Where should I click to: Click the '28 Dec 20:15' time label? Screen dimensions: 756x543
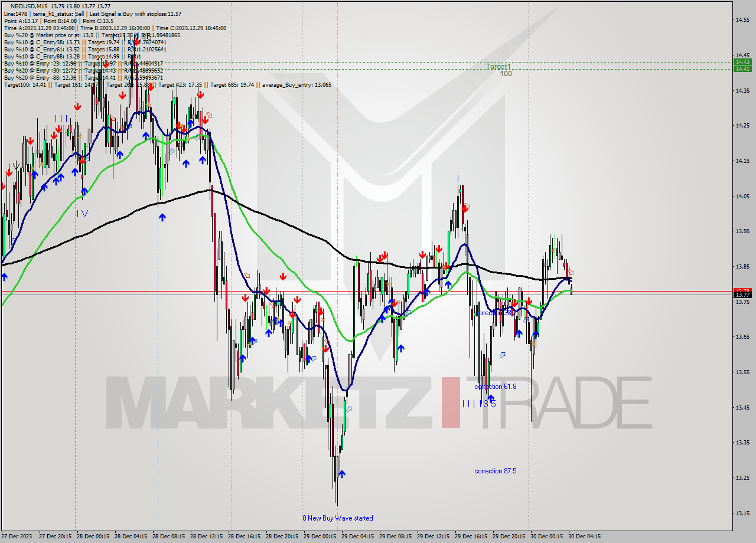click(x=282, y=537)
